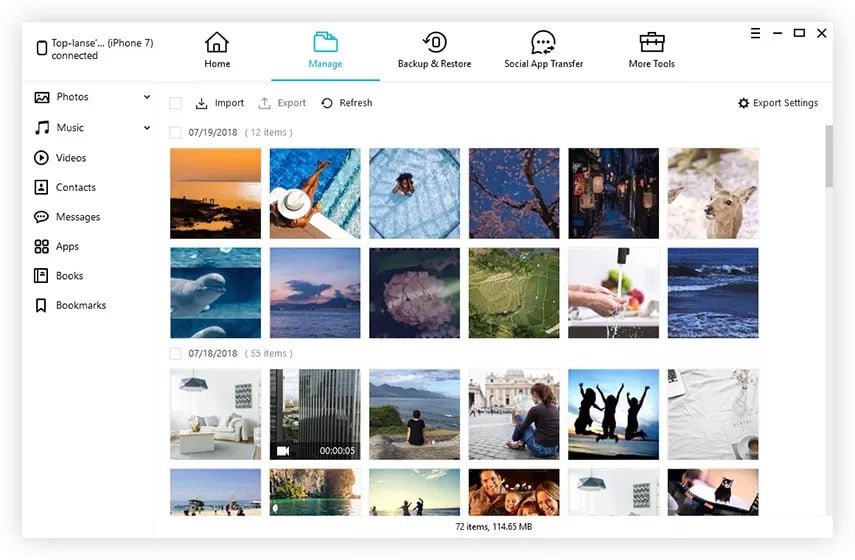Screen dimensions: 855x560
Task: Click the Backup & Restore icon
Action: tap(434, 43)
